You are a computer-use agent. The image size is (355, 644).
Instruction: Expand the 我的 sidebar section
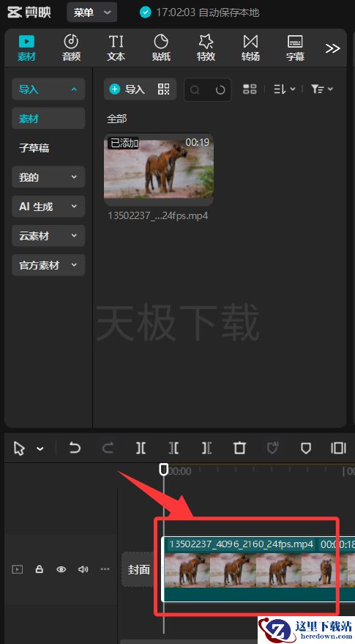[x=48, y=177]
